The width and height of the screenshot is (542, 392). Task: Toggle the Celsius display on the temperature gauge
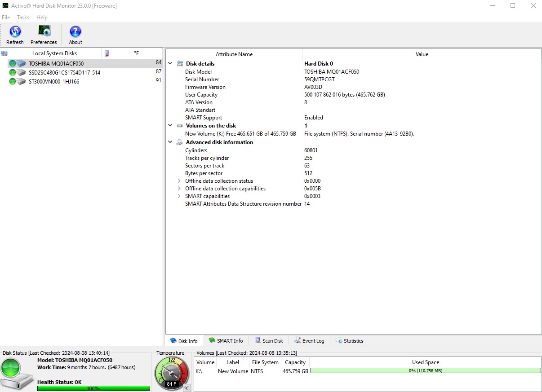(187, 388)
